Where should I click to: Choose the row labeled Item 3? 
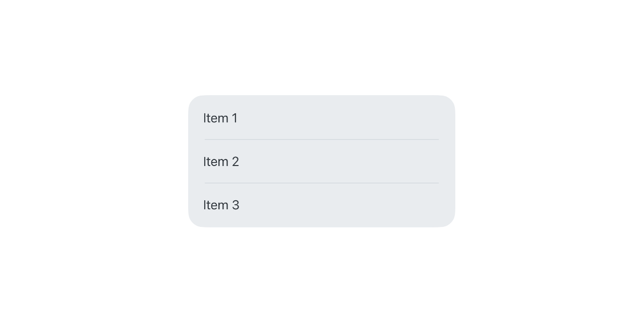point(321,205)
